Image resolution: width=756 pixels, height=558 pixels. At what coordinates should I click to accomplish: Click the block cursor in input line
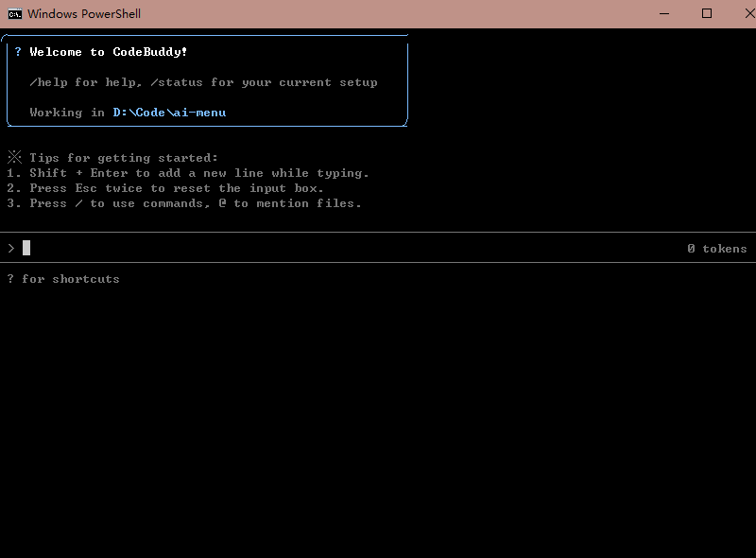click(x=26, y=248)
